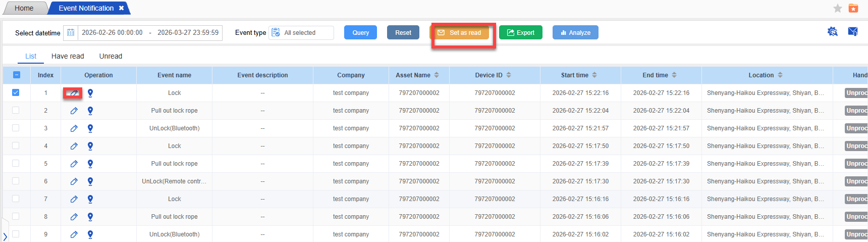Viewport: 868px width, 242px height.
Task: Switch to the Unread tab
Action: coord(111,56)
